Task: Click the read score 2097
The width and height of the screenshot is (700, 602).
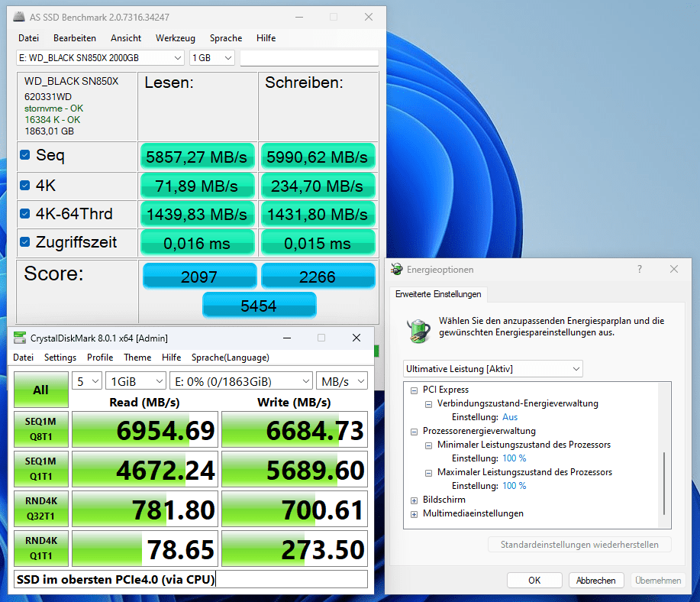Action: tap(199, 277)
